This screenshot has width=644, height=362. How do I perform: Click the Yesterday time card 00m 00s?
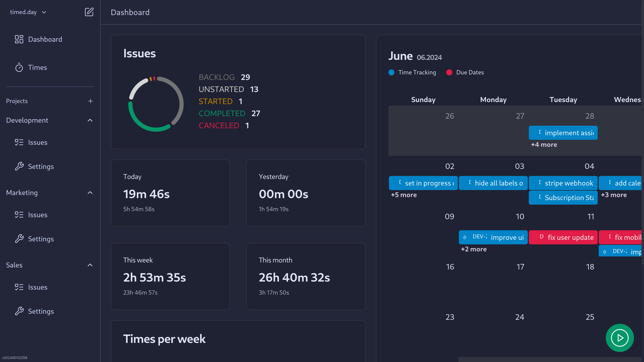pos(306,193)
